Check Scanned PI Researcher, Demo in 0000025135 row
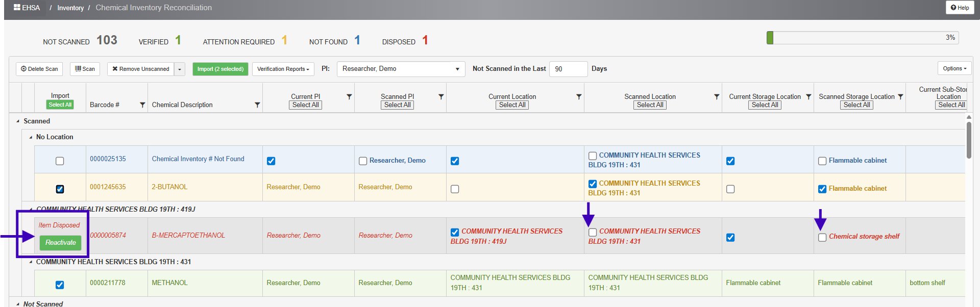The image size is (980, 307). [x=363, y=161]
